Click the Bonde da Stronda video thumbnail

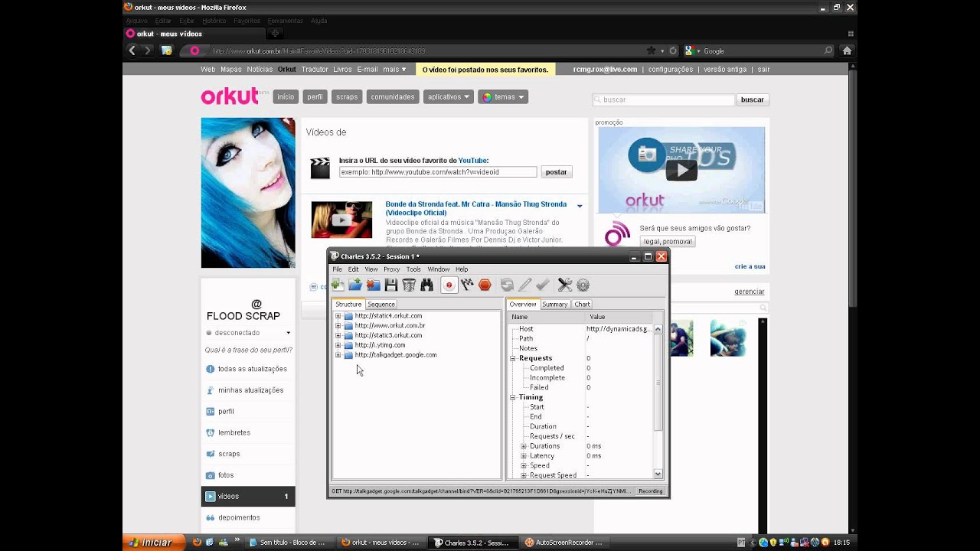pos(341,220)
